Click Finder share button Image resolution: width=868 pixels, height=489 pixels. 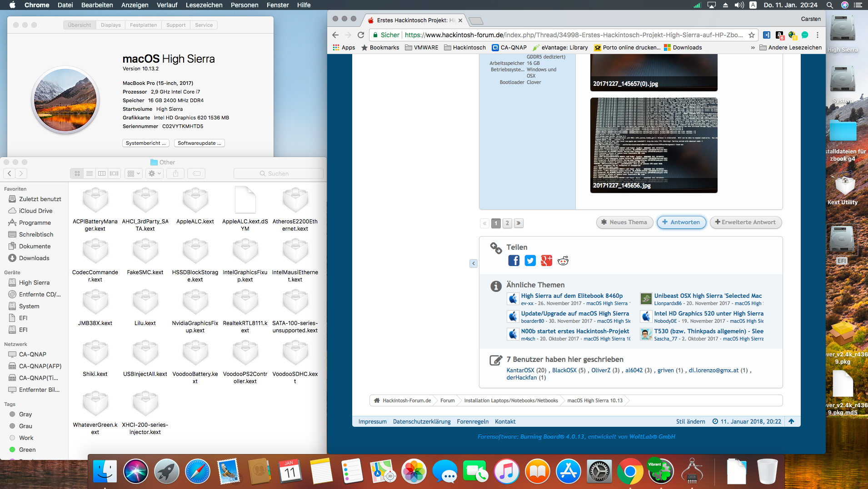coord(175,173)
